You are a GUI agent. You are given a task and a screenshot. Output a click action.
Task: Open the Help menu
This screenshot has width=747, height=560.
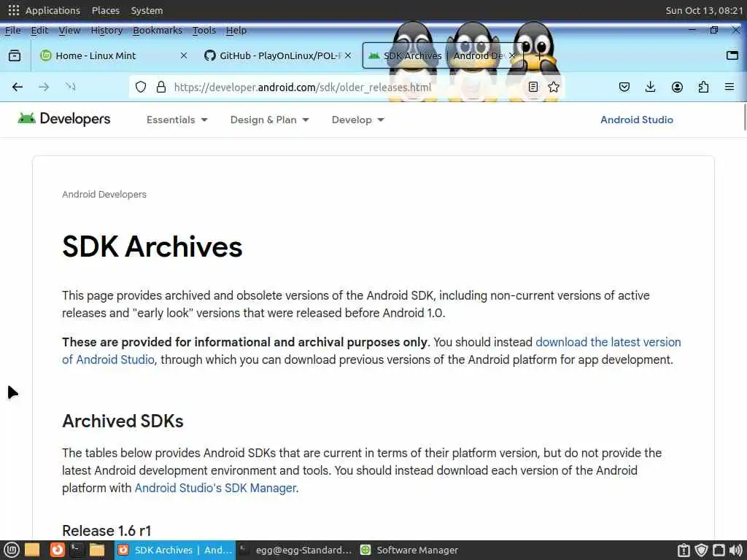click(x=236, y=31)
